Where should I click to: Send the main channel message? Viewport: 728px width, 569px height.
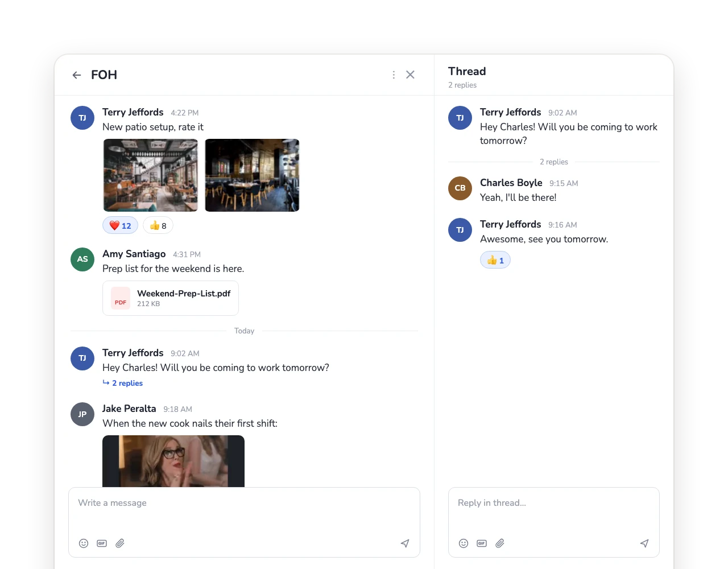click(405, 543)
